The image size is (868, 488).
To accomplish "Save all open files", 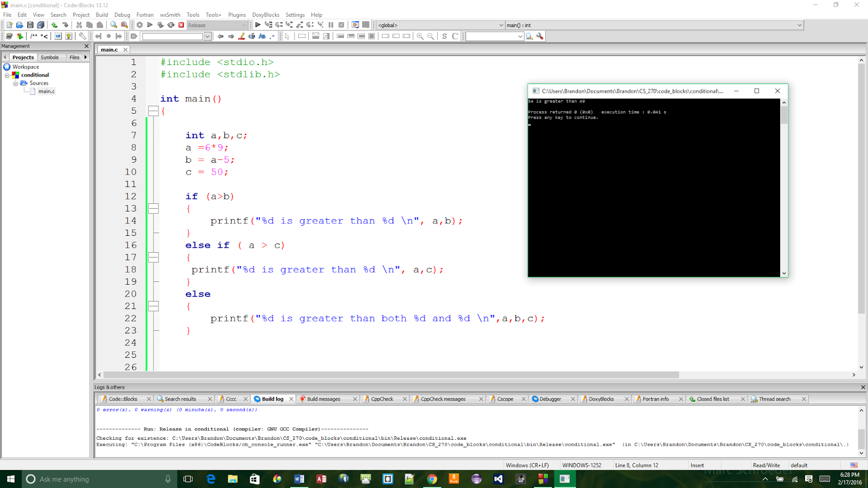I will 41,25.
